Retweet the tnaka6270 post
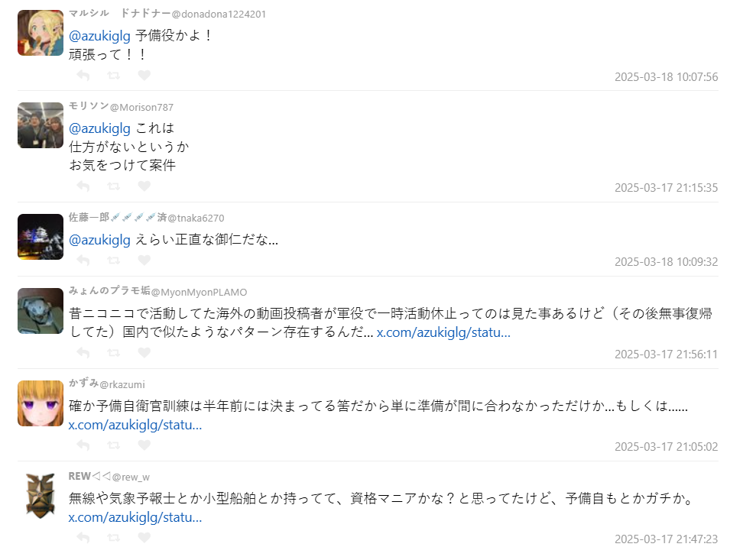This screenshot has width=730, height=560. click(114, 260)
